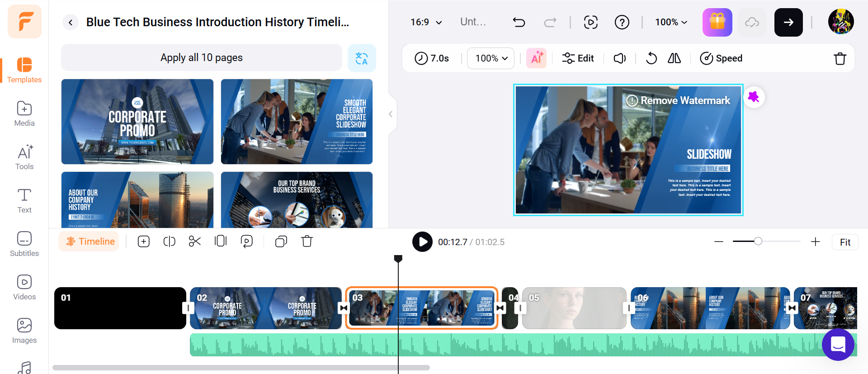Open the AI Tools sidebar panel

[24, 157]
